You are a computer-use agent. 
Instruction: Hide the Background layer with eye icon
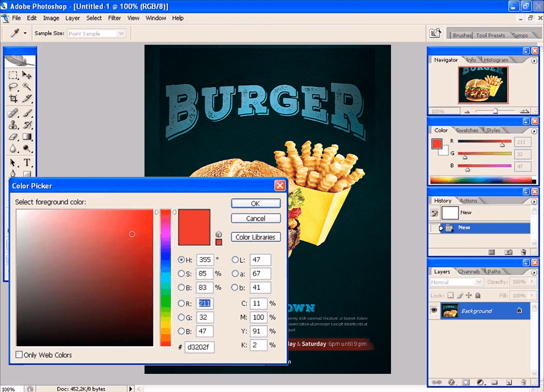point(434,310)
